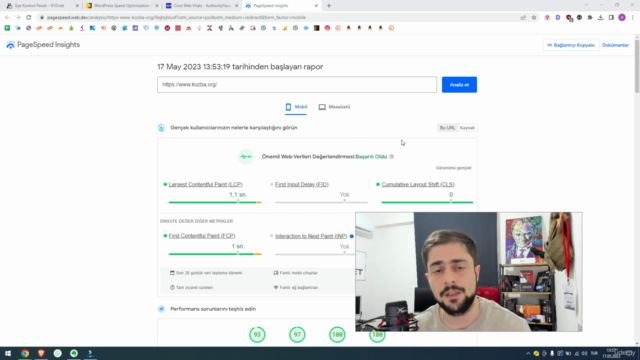Open the Windows Start button

click(8, 353)
